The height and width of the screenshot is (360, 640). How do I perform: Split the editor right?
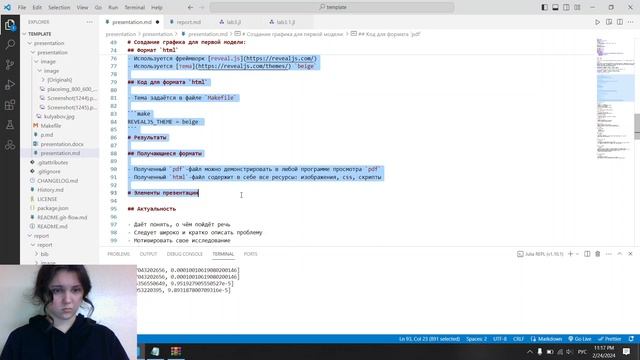[620, 22]
